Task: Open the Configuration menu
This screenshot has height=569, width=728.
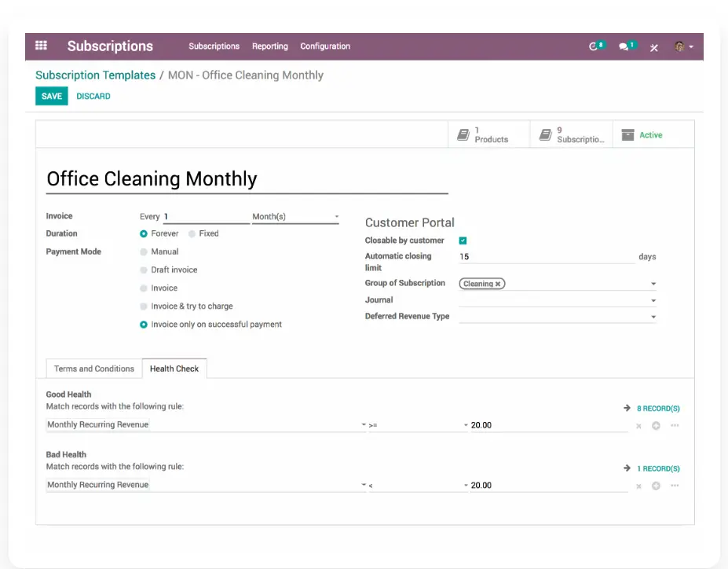Action: coord(325,46)
